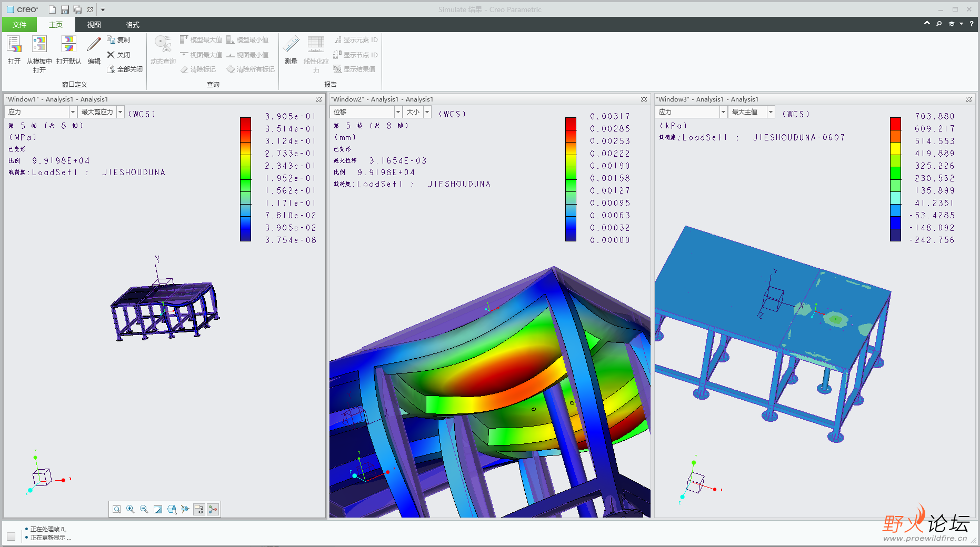Screen dimensions: 980x547
Task: Click the search icon at top right of ribbon
Action: (939, 24)
